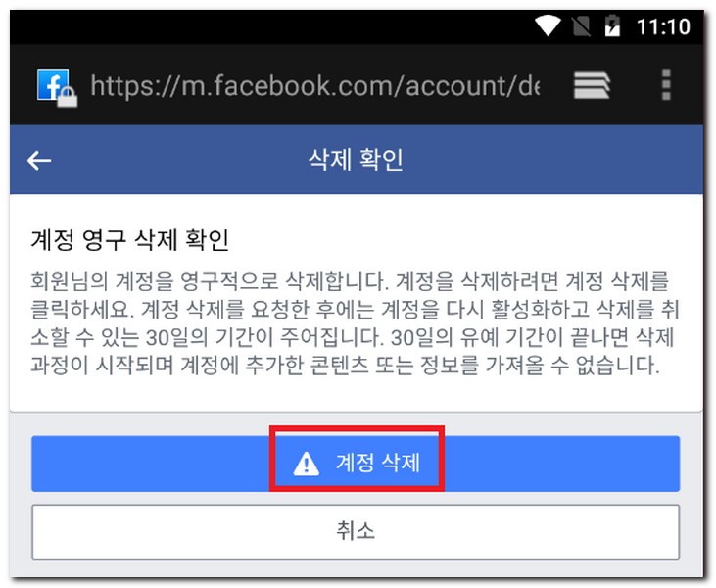The height and width of the screenshot is (588, 716).
Task: Tap the no-SIM card status icon
Action: click(x=581, y=26)
